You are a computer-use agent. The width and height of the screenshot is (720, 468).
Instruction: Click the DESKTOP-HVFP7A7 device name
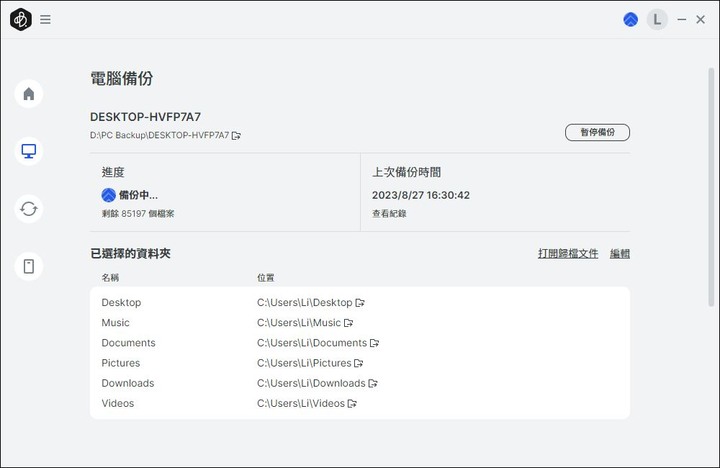(x=145, y=117)
